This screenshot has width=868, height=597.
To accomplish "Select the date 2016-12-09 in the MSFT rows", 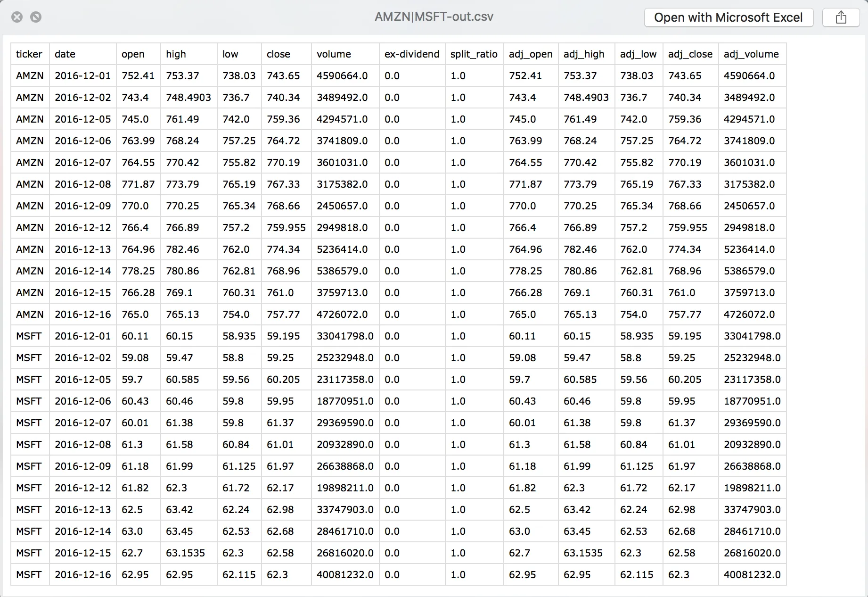I will tap(83, 466).
